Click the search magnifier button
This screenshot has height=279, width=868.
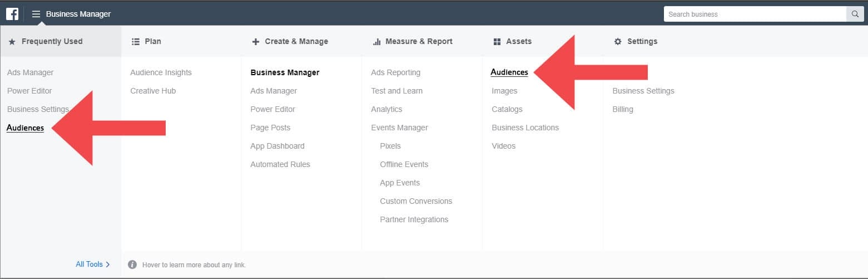pos(855,14)
